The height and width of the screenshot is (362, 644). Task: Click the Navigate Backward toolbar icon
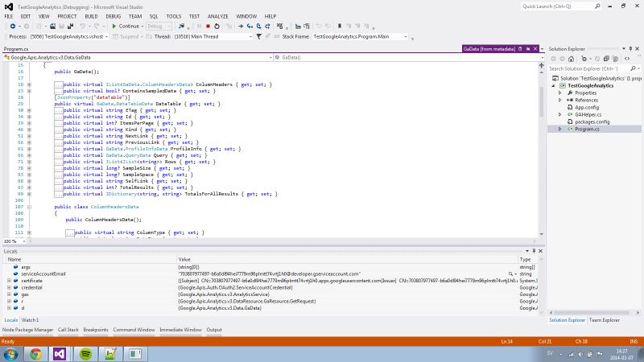pyautogui.click(x=13, y=27)
